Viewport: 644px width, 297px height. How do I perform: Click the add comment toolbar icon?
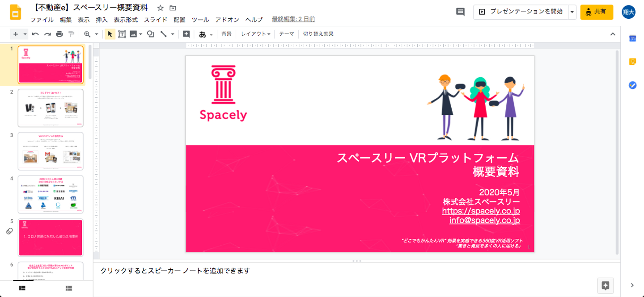tap(186, 34)
